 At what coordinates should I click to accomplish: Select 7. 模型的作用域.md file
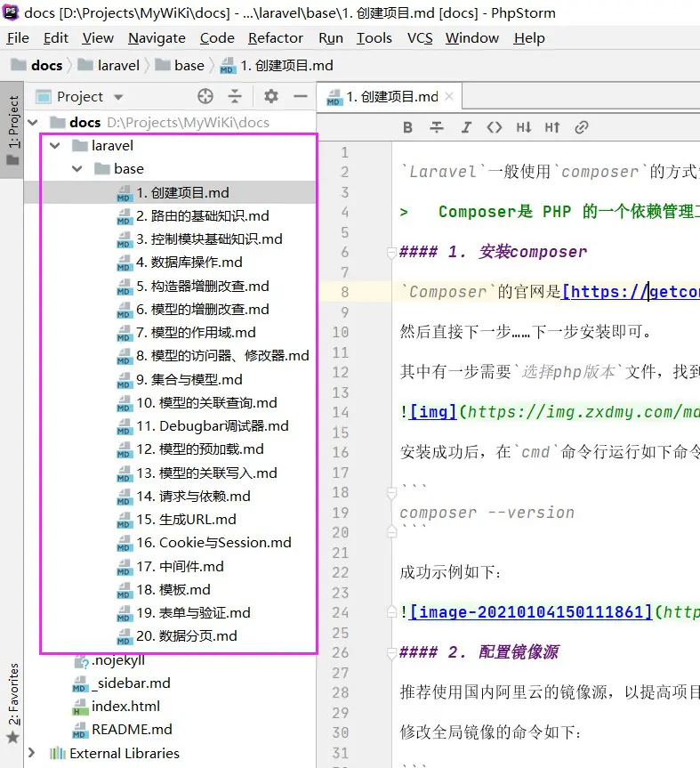[x=187, y=333]
